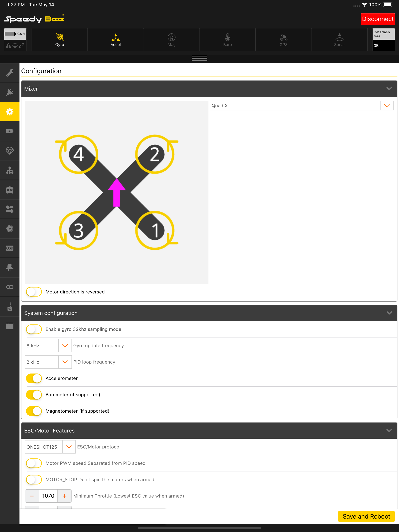Screen dimensions: 399x532
Task: Open the Motors sidebar icon
Action: (x=10, y=228)
